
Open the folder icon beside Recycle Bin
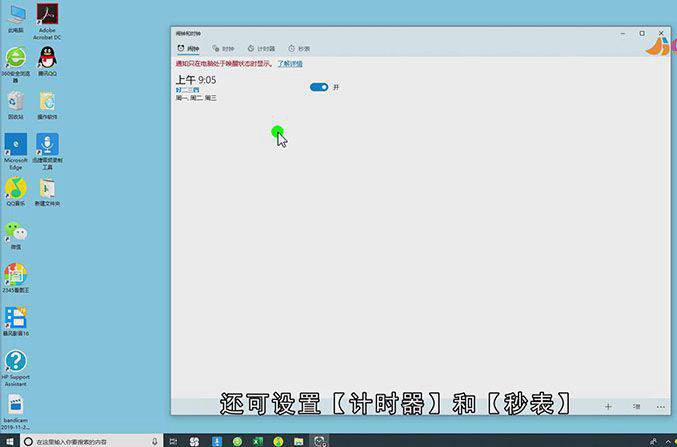pyautogui.click(x=47, y=105)
